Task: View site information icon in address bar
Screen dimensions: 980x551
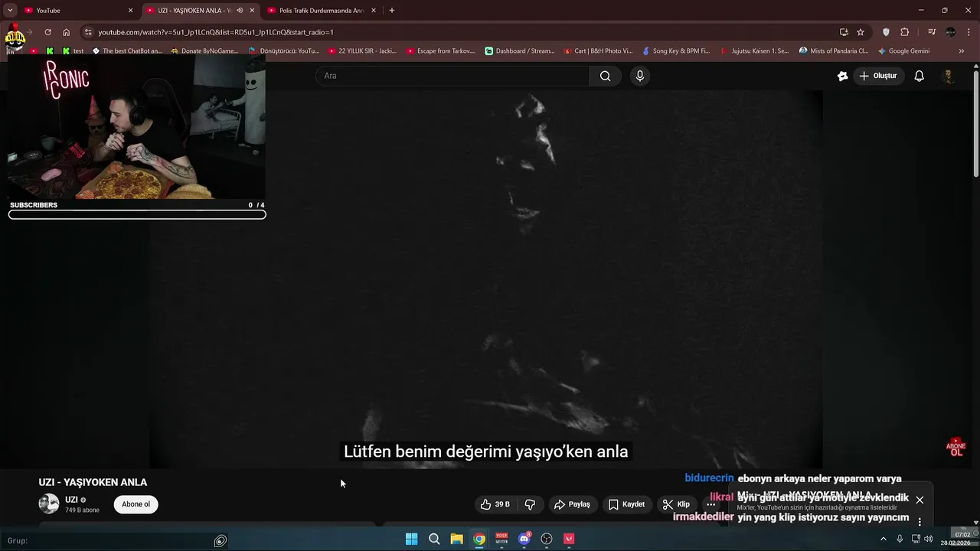Action: coord(88,32)
